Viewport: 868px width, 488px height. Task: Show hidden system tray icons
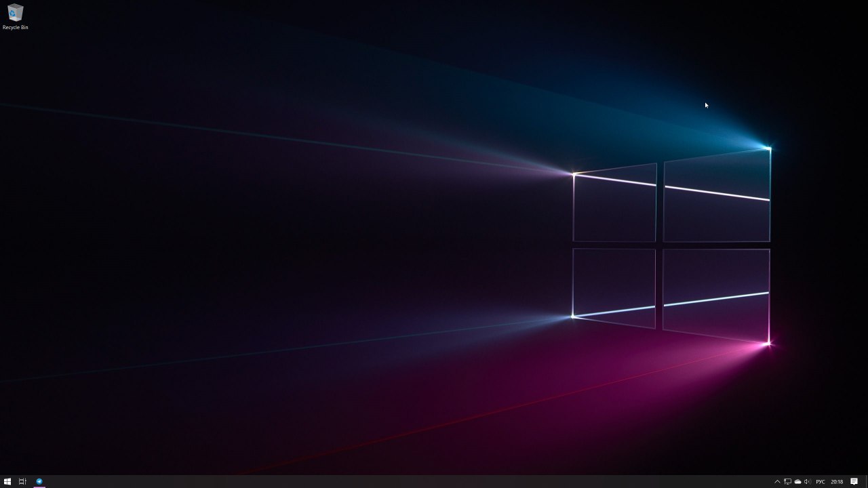pyautogui.click(x=777, y=482)
